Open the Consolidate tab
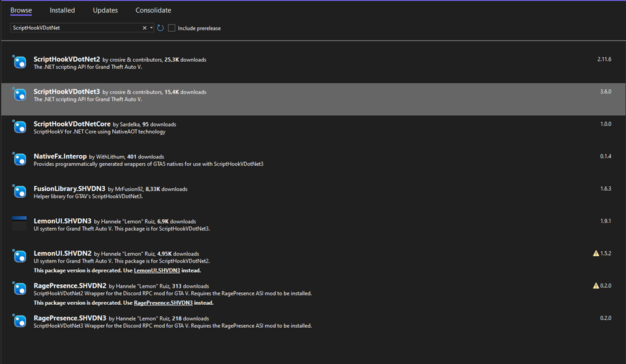Viewport: 626px width, 364px height. click(153, 11)
